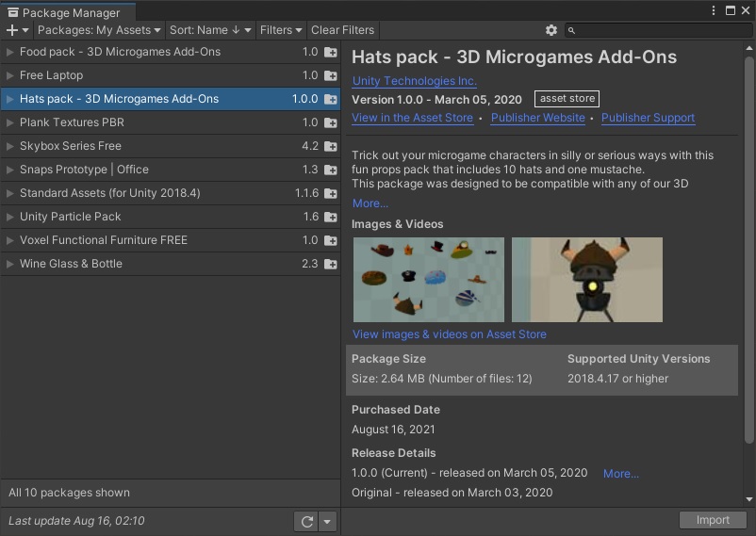Open the Package Manager kebab options menu
This screenshot has height=536, width=756.
click(714, 10)
